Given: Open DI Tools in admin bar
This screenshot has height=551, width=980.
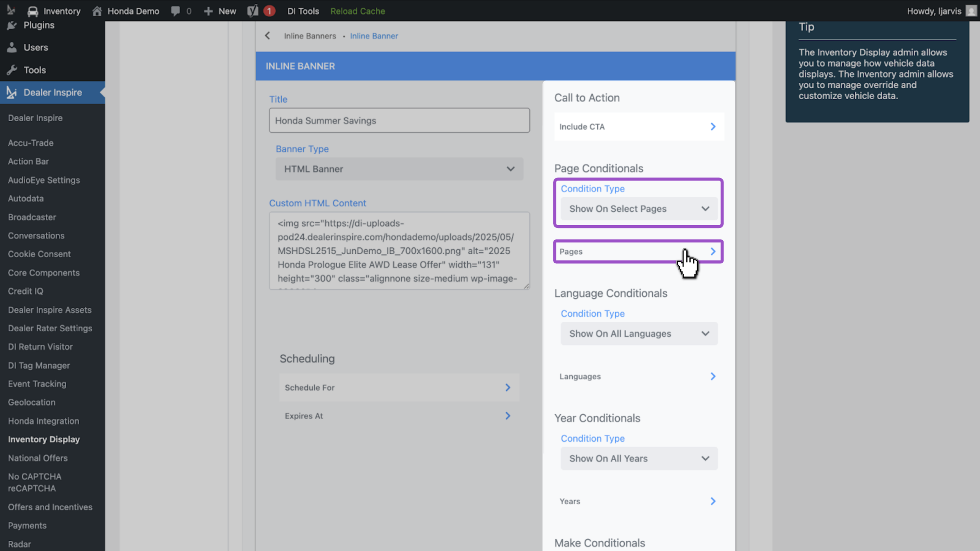Looking at the screenshot, I should [303, 11].
